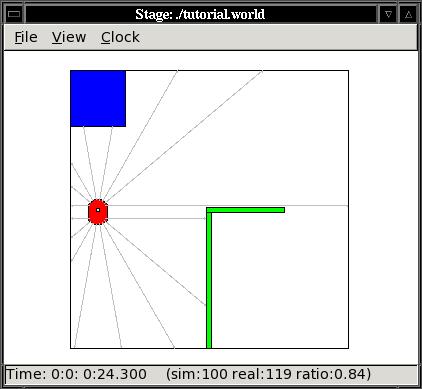Open the File menu
This screenshot has height=389, width=422.
26,37
